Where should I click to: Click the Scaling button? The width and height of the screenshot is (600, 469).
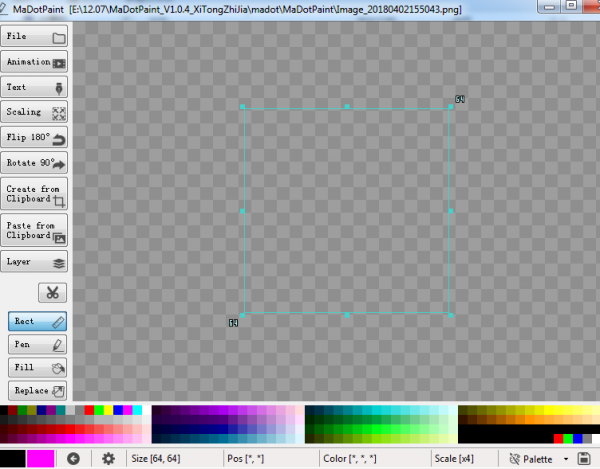34,112
